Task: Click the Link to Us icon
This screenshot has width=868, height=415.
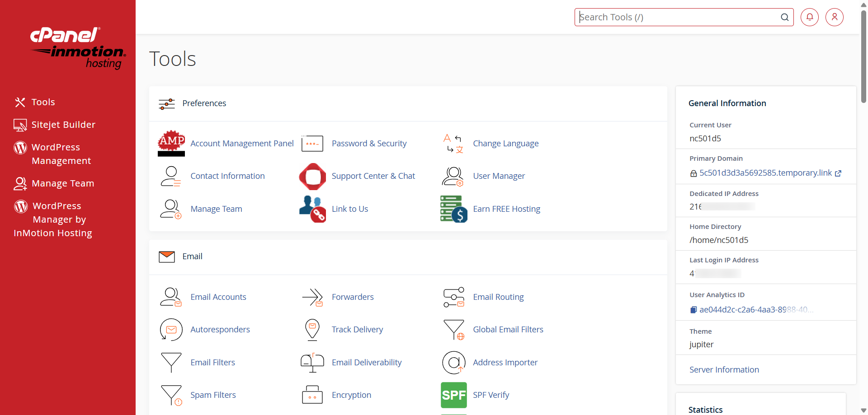Action: point(312,209)
